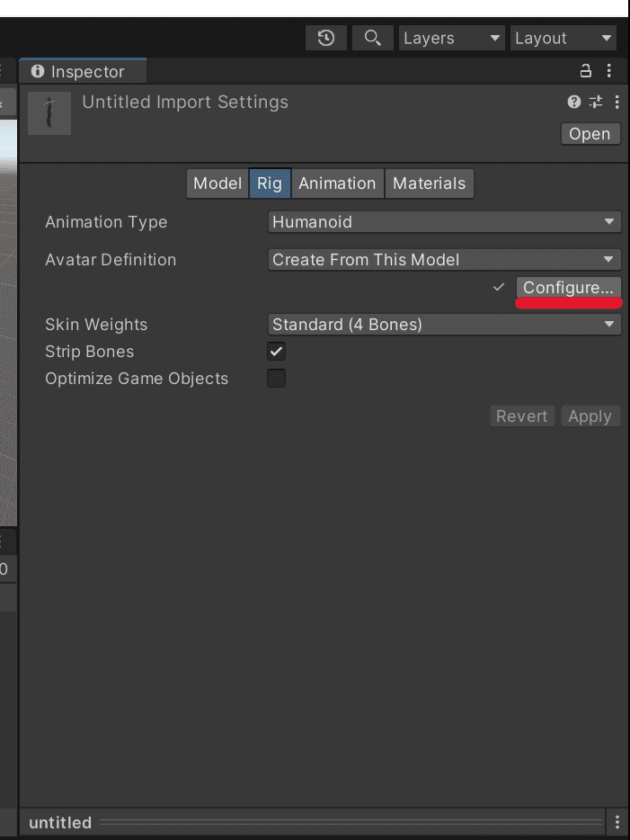Open the preview bar's three-dot menu
The image size is (630, 840).
pyautogui.click(x=617, y=822)
